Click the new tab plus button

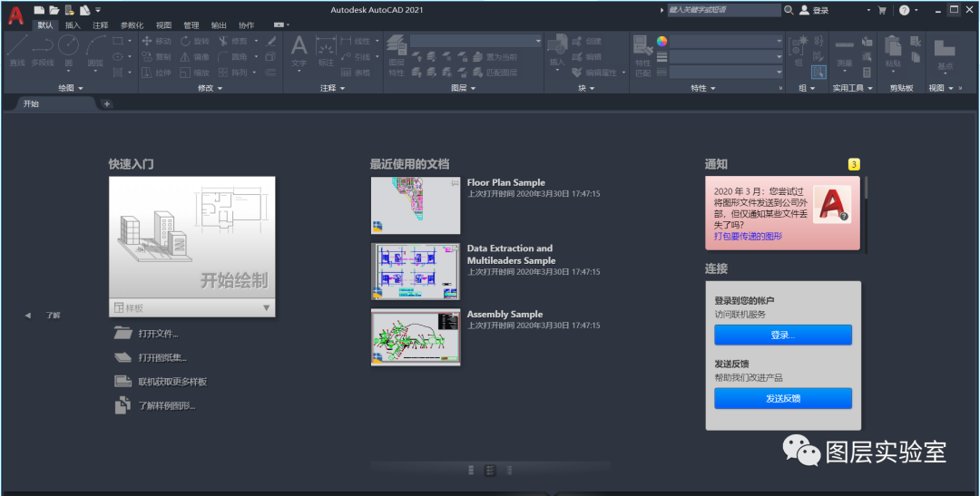pos(107,103)
